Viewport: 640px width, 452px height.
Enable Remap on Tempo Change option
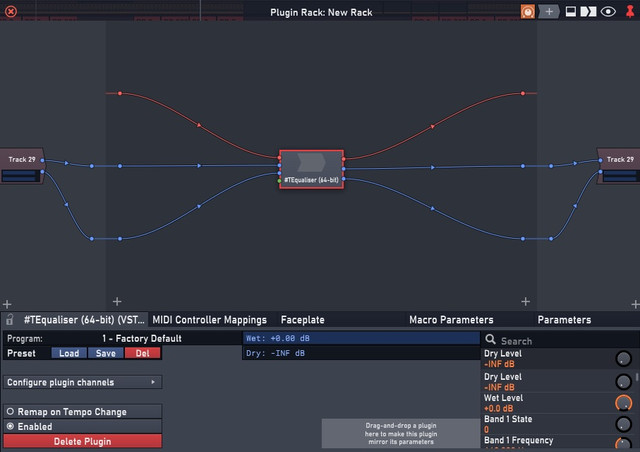click(x=83, y=412)
